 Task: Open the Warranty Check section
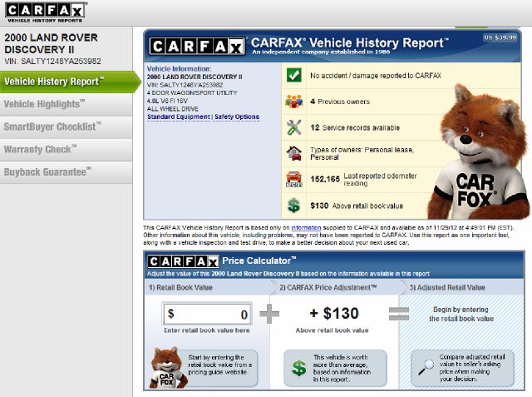click(x=40, y=149)
